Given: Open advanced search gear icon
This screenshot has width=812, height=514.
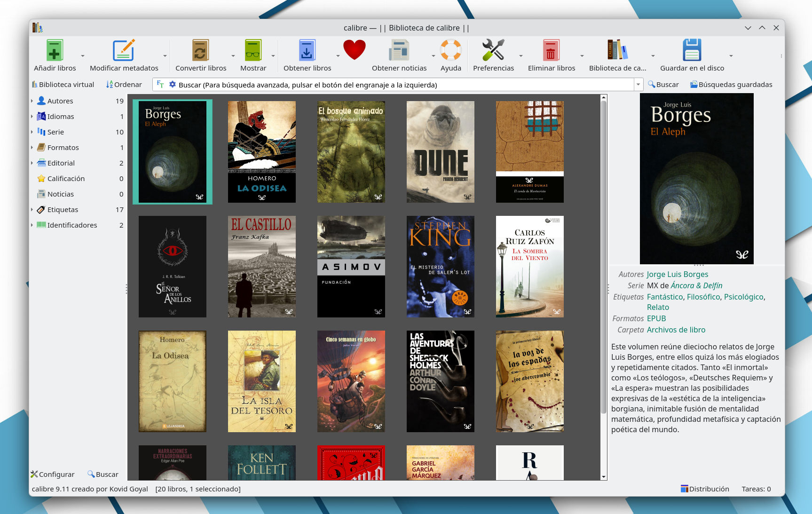Looking at the screenshot, I should 173,84.
